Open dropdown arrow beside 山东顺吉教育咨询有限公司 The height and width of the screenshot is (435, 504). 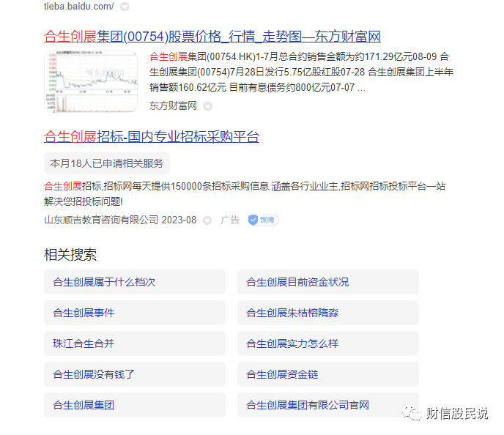[x=207, y=220]
